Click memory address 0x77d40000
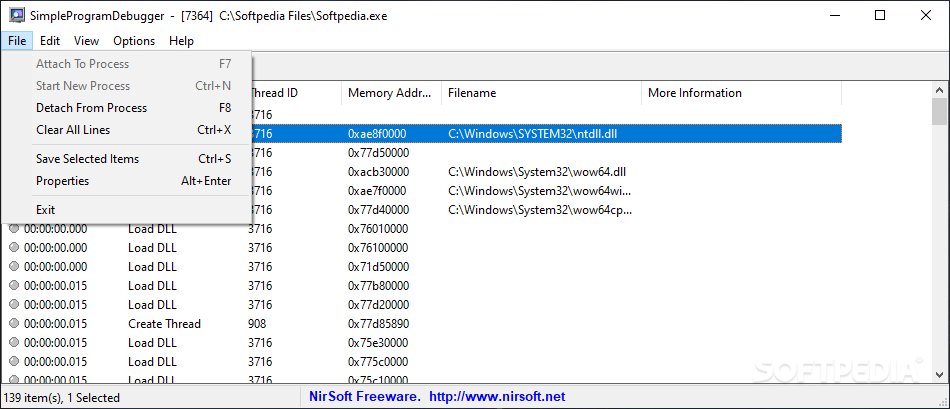This screenshot has width=950, height=409. coord(378,210)
